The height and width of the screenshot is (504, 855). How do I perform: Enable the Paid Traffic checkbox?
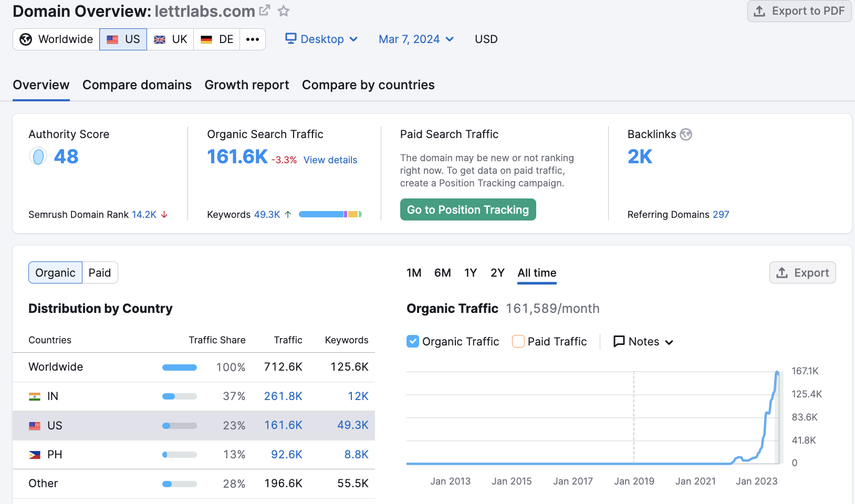(518, 342)
